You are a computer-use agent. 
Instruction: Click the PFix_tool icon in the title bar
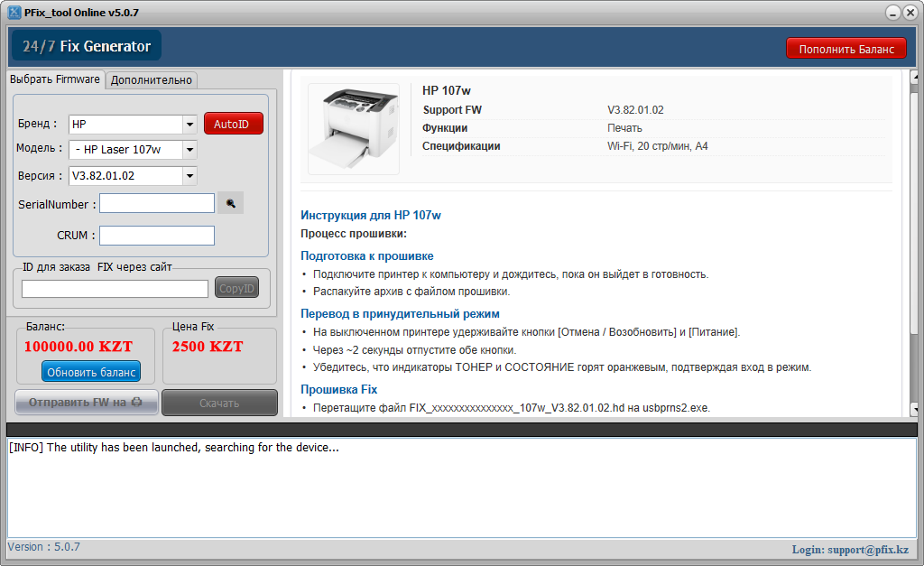tap(13, 11)
